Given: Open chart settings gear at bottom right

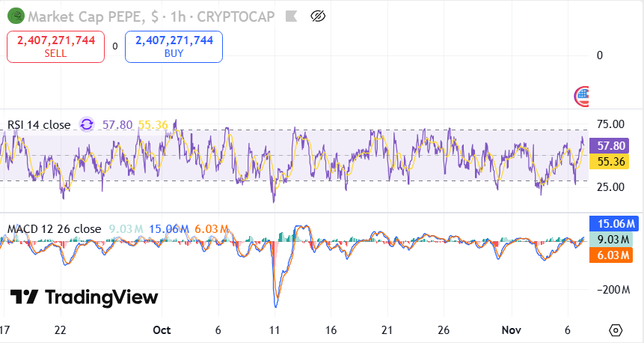Looking at the screenshot, I should tap(616, 330).
